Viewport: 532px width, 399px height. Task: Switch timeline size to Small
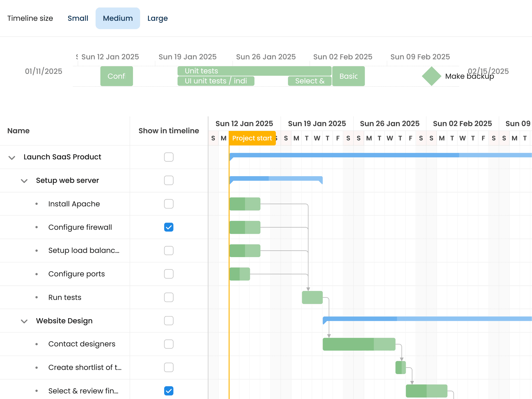pos(78,18)
